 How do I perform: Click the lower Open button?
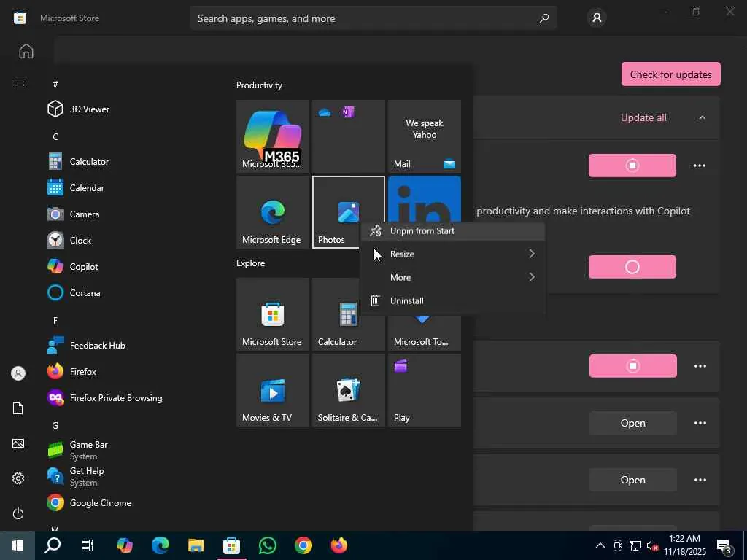(632, 480)
